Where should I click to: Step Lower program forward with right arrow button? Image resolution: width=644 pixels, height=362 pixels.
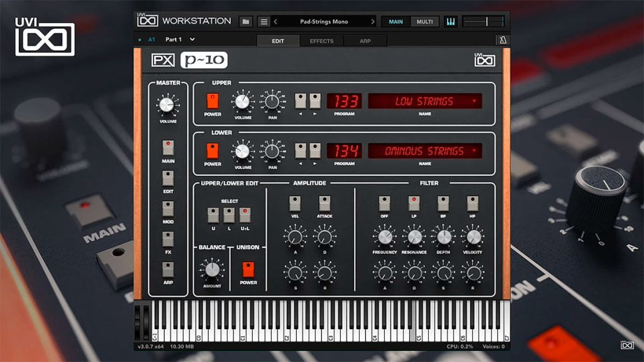pyautogui.click(x=315, y=151)
